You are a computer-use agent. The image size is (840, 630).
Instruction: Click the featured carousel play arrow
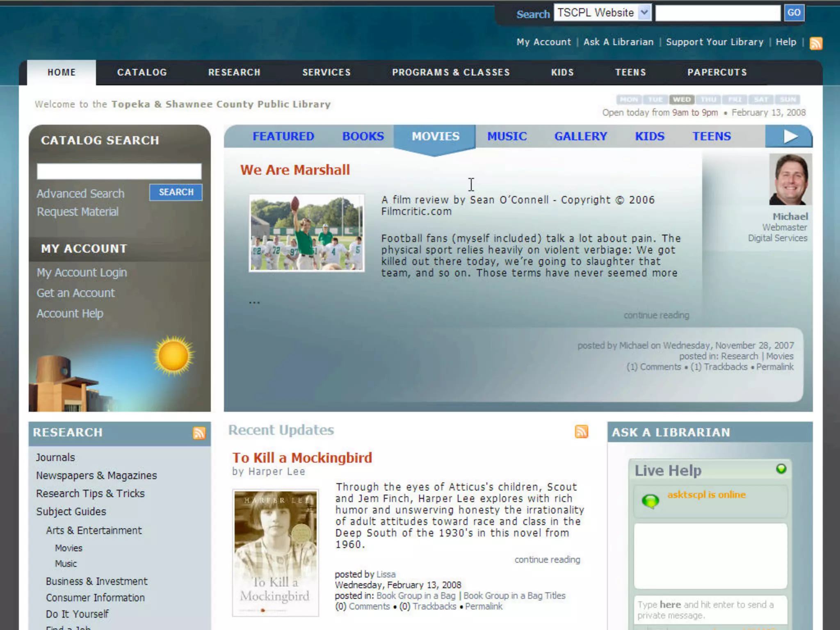(789, 136)
